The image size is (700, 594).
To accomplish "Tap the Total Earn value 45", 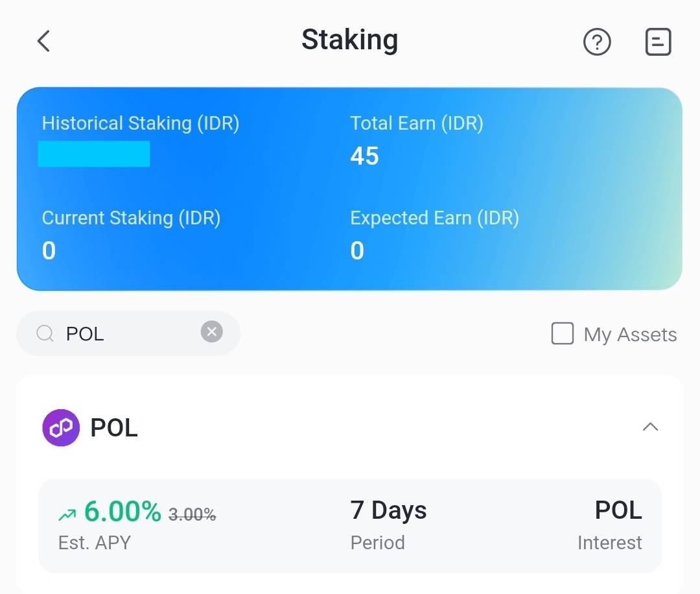I will pyautogui.click(x=364, y=156).
